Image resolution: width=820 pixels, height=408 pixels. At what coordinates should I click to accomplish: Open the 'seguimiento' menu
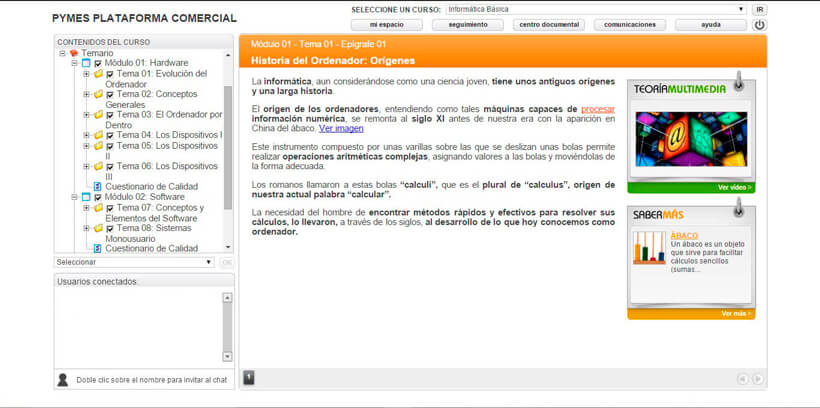click(x=468, y=25)
